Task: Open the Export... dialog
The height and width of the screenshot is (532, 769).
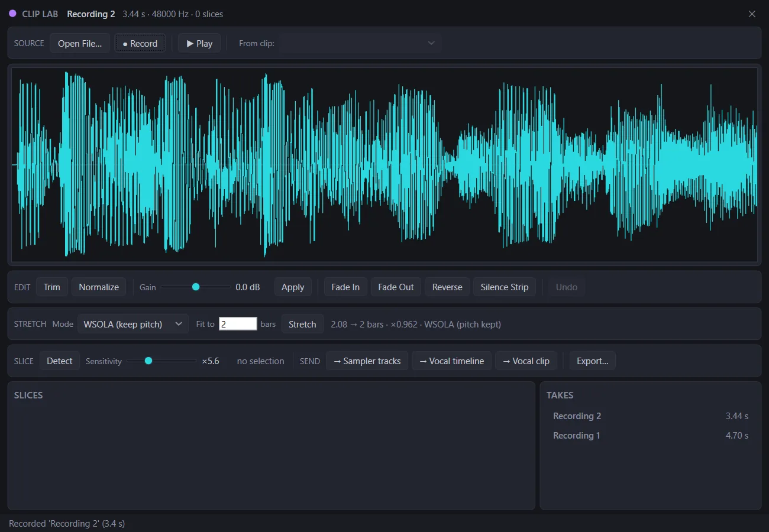Action: (593, 361)
